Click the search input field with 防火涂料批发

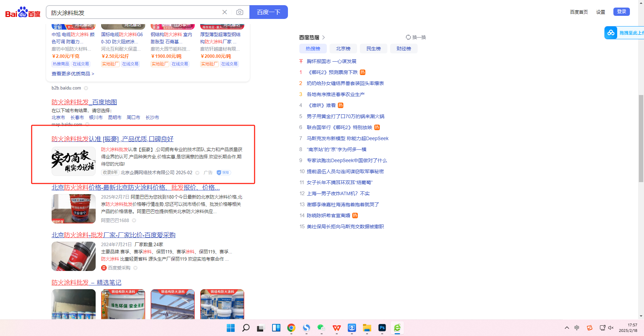pyautogui.click(x=134, y=13)
